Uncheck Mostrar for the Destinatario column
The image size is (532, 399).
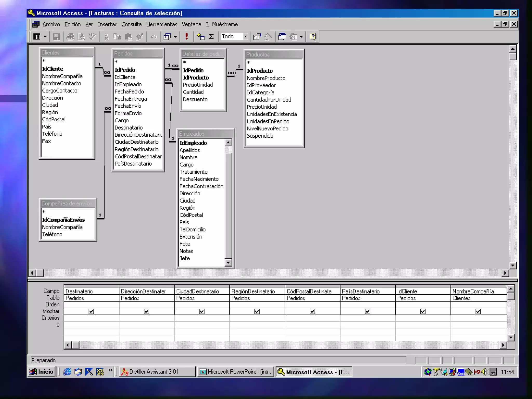(x=91, y=311)
